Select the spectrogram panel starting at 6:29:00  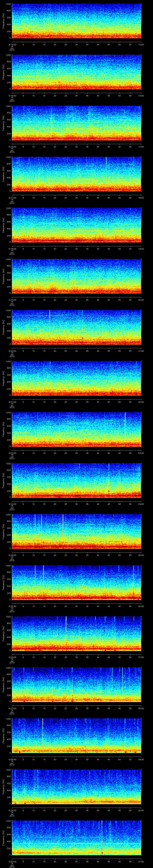[76, 786]
